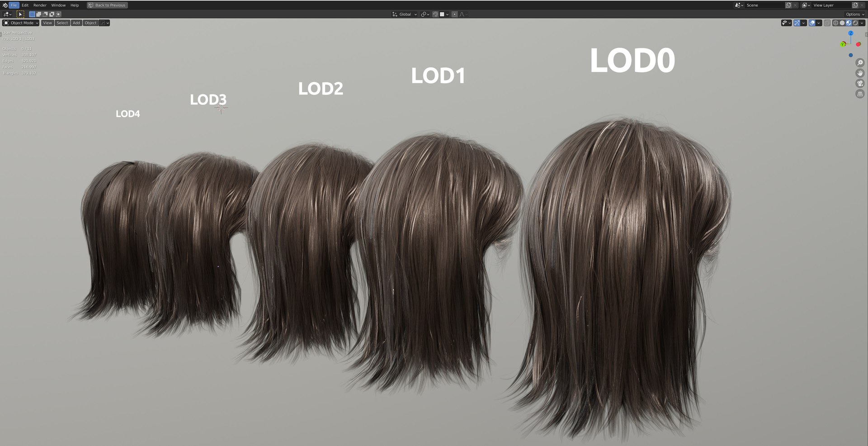Click the Scene name field

765,5
